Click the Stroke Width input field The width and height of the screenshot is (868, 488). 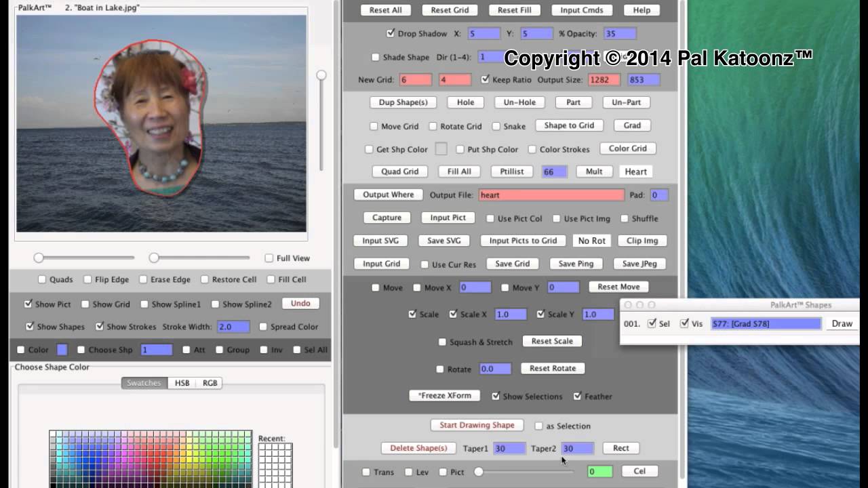click(233, 327)
